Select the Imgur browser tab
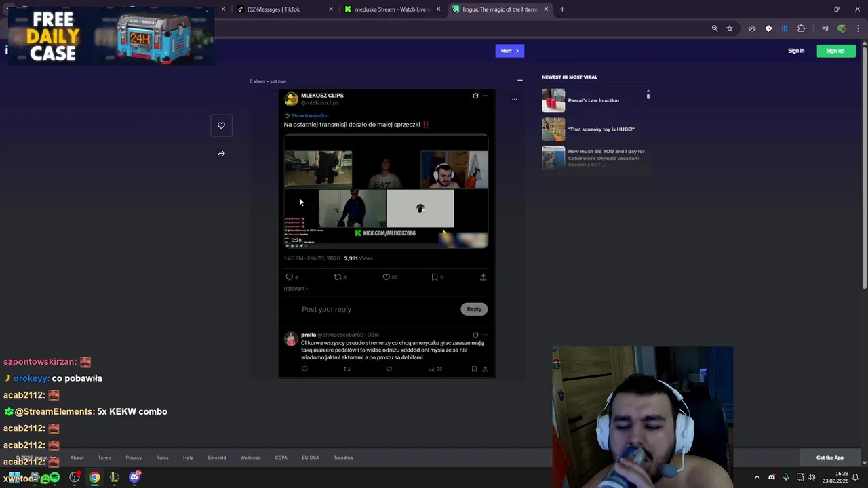 coord(500,9)
